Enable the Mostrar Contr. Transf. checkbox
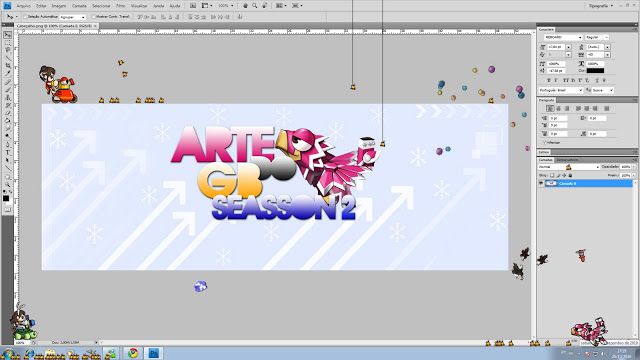Screen dimensions: 640x360 pos(93,17)
